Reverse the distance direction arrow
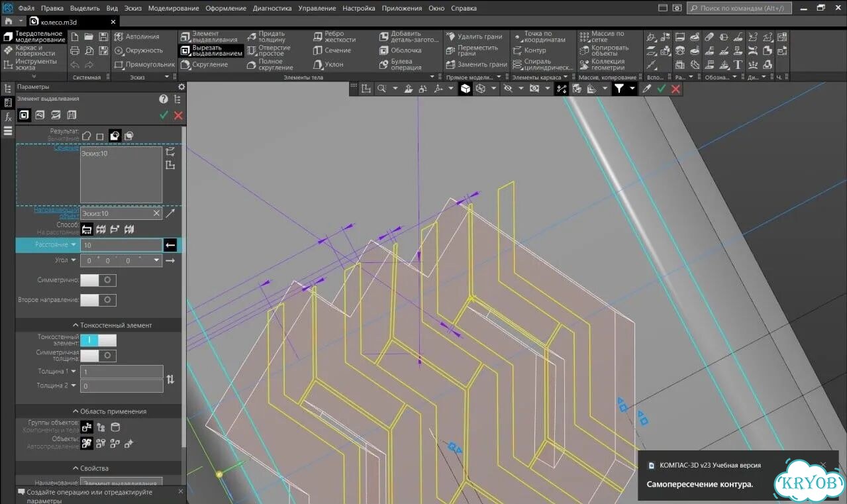This screenshot has height=504, width=847. click(x=170, y=245)
